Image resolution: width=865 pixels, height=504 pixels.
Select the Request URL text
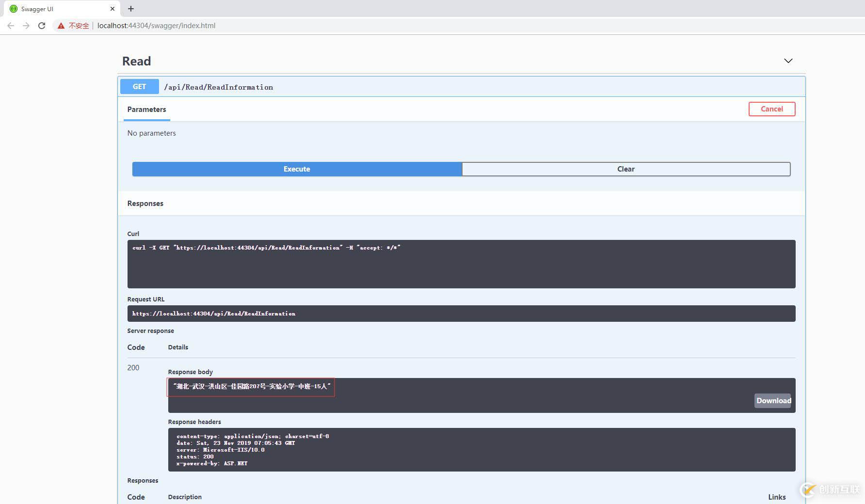(x=214, y=313)
